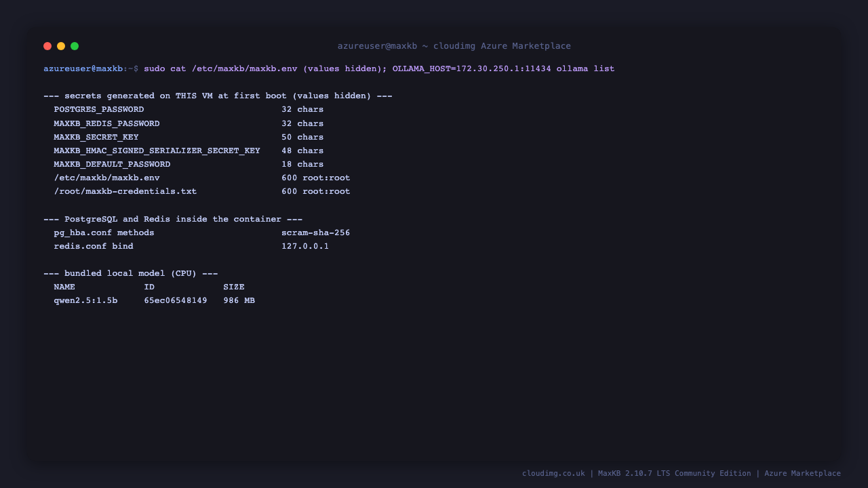Click the /root/maxkb-credentials.txt path
The width and height of the screenshot is (868, 488).
click(x=125, y=191)
